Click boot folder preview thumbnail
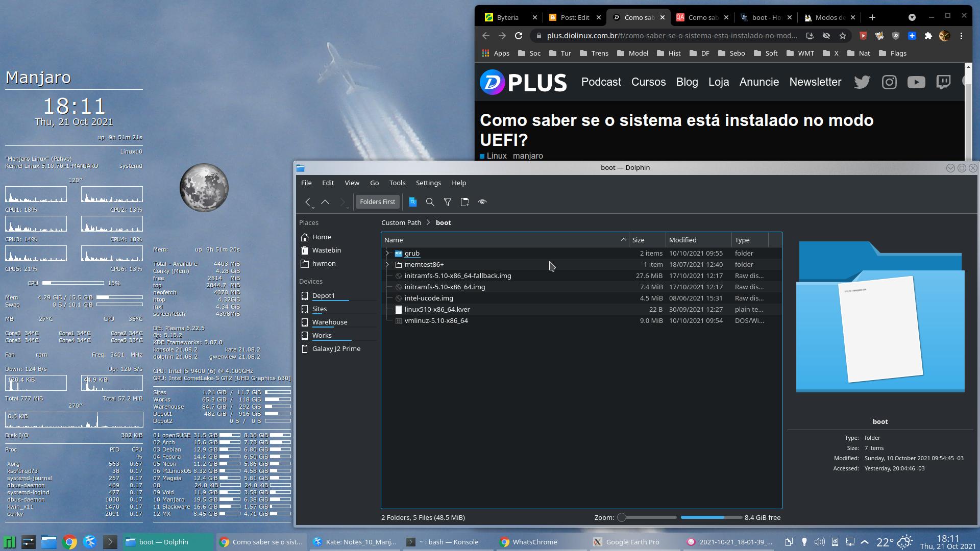This screenshot has height=551, width=980. (x=880, y=316)
